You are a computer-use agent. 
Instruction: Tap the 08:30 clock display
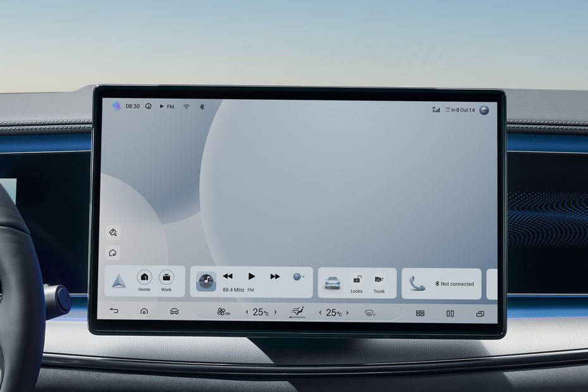[x=132, y=106]
